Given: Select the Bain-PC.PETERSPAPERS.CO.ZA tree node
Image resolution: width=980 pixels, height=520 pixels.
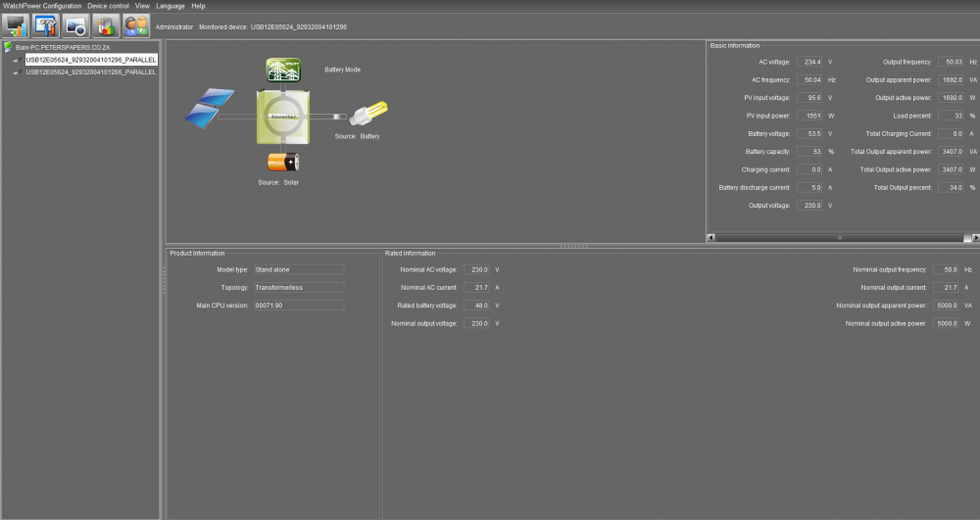Looking at the screenshot, I should (63, 47).
